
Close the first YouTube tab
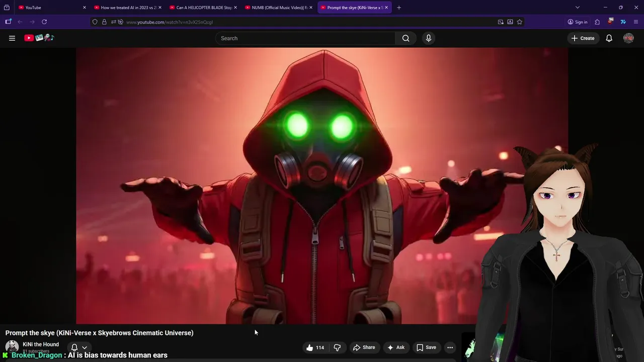pyautogui.click(x=85, y=8)
